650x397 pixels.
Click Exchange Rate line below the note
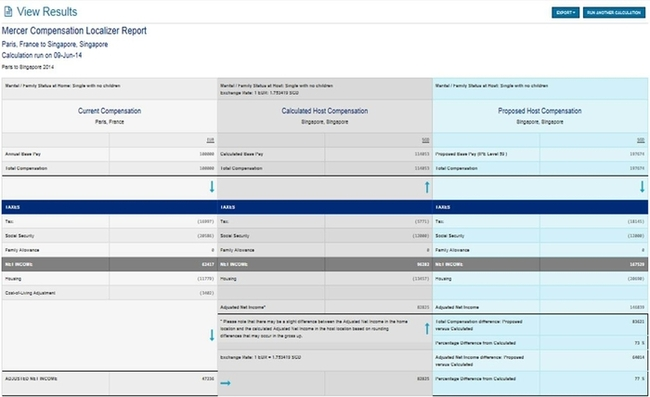(x=260, y=357)
